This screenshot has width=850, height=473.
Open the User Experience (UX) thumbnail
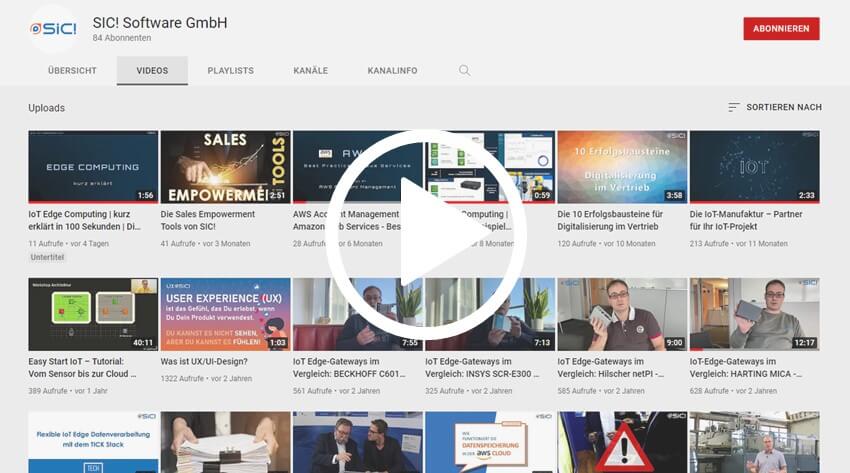[226, 314]
